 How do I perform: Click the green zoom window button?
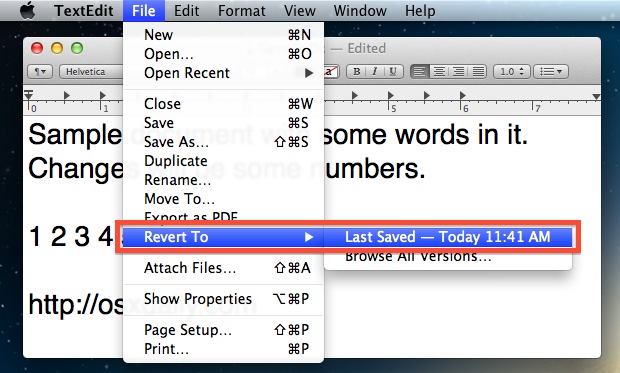(77, 48)
